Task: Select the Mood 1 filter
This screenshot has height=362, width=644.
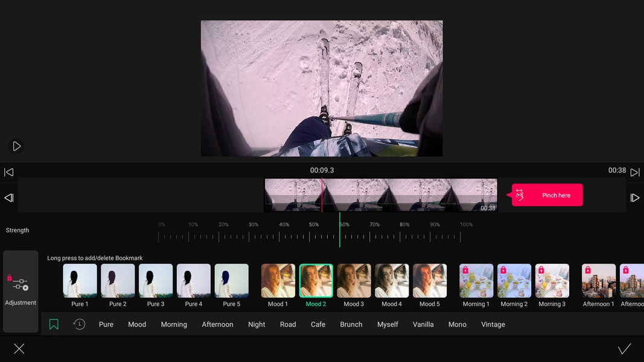Action: tap(278, 285)
